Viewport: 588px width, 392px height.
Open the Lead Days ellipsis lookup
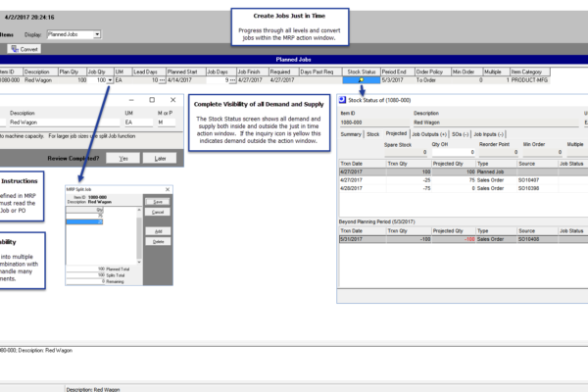click(162, 80)
